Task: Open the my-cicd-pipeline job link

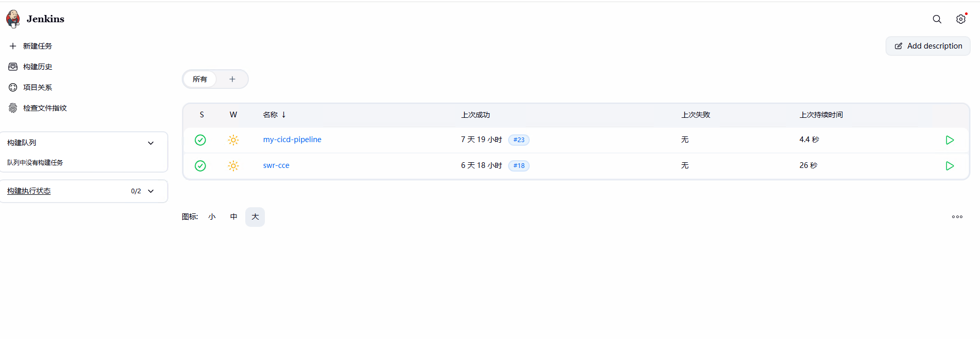Action: [x=292, y=140]
